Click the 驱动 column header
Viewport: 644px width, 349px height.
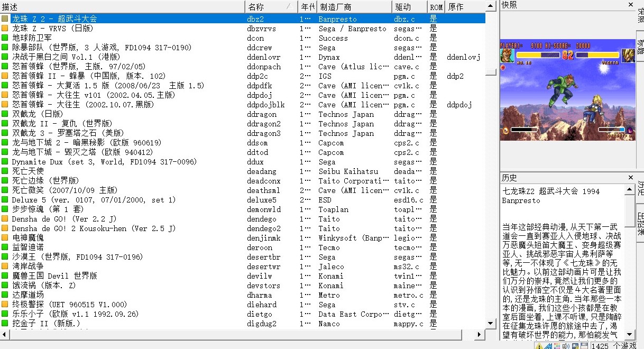410,7
